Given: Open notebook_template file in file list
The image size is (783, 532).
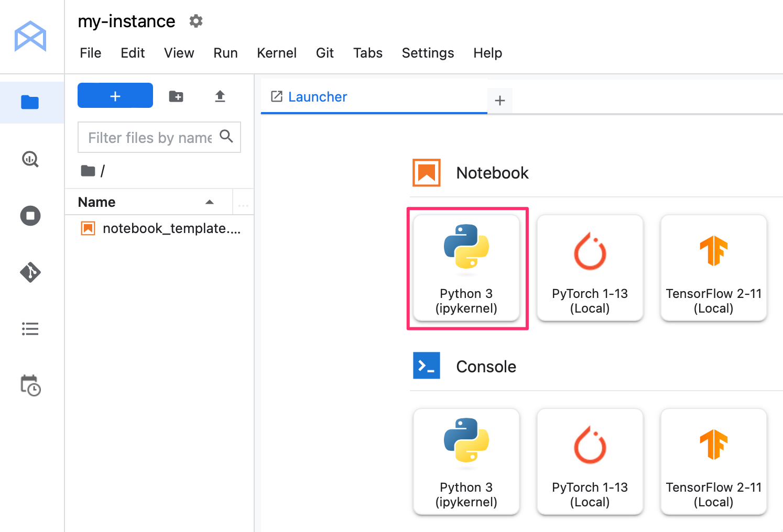Looking at the screenshot, I should 159,228.
